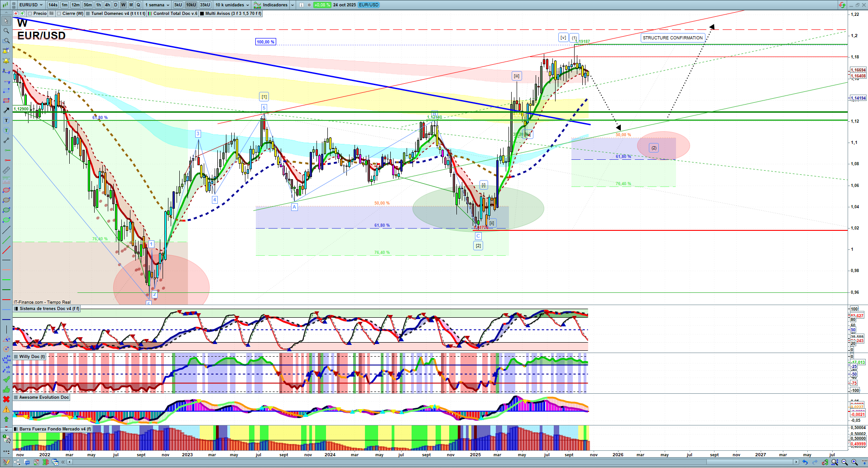Click the blue EUR/USD badge
The image size is (868, 468).
pyautogui.click(x=369, y=5)
